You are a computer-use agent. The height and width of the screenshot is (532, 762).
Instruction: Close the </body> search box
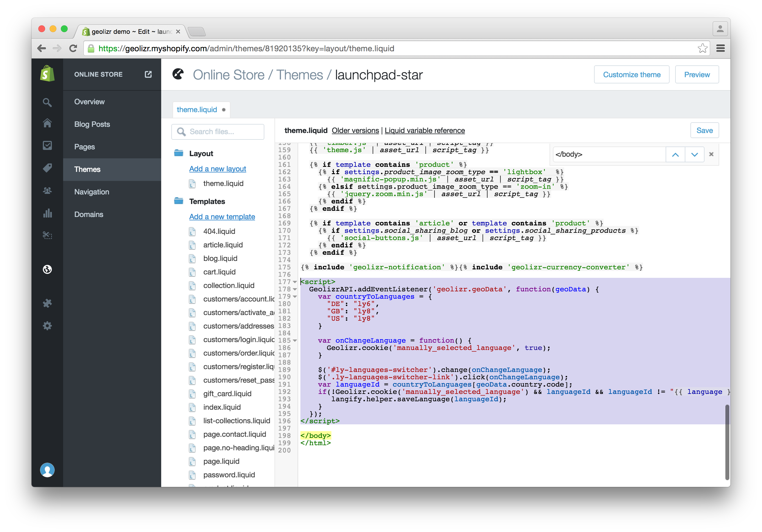[x=711, y=154]
